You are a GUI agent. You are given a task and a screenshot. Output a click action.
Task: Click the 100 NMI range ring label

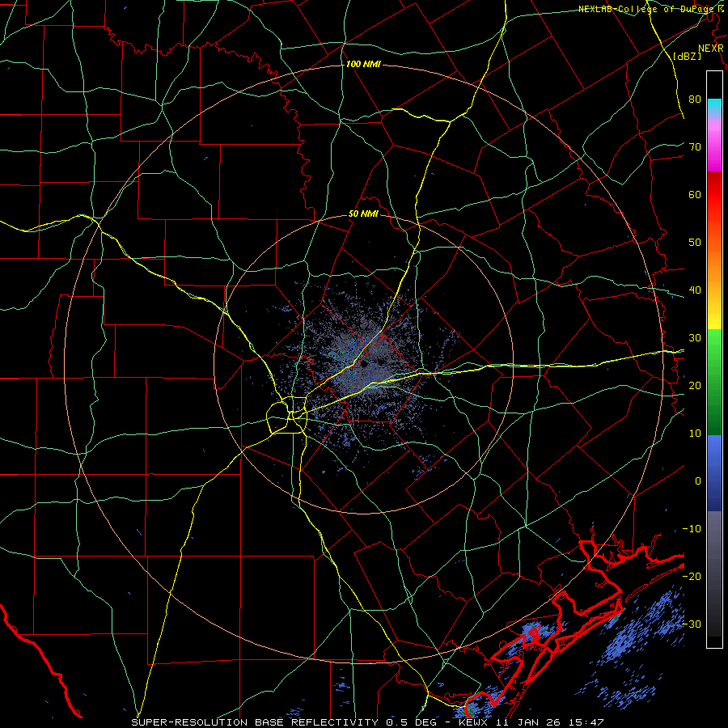(363, 64)
